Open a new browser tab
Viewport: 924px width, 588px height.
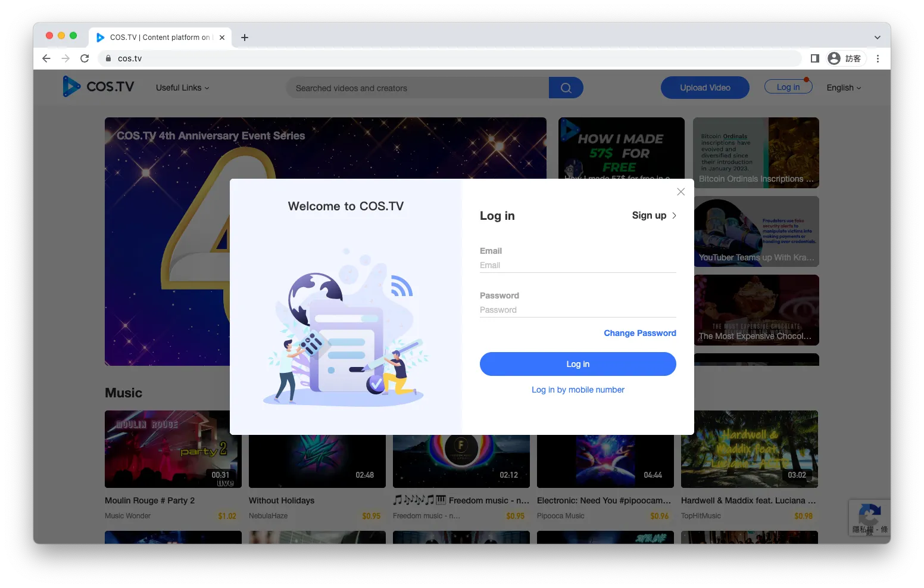(244, 38)
